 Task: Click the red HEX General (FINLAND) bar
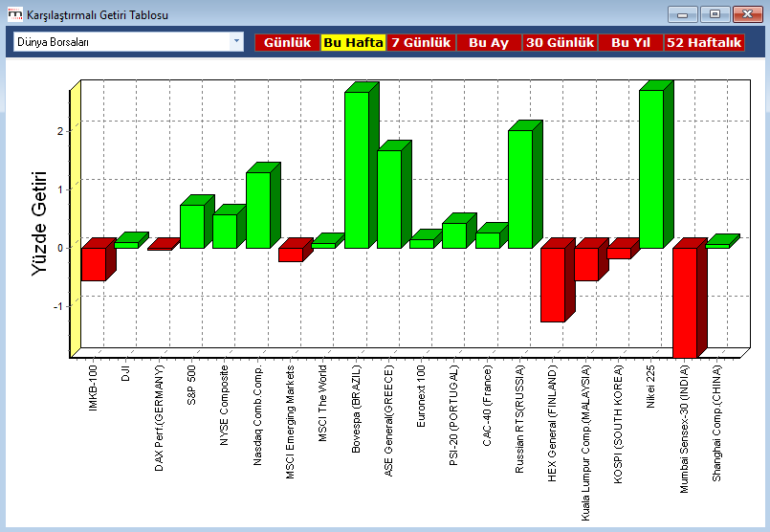pyautogui.click(x=553, y=285)
